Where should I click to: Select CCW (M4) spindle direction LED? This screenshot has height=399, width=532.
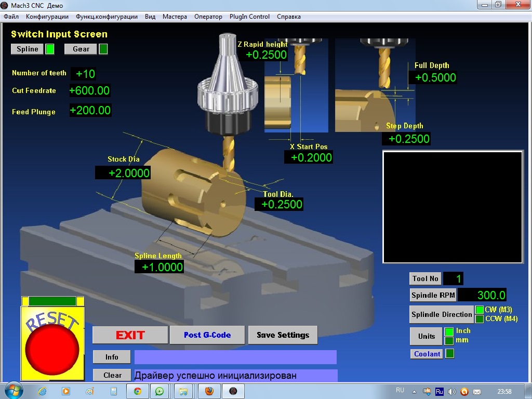coord(480,319)
